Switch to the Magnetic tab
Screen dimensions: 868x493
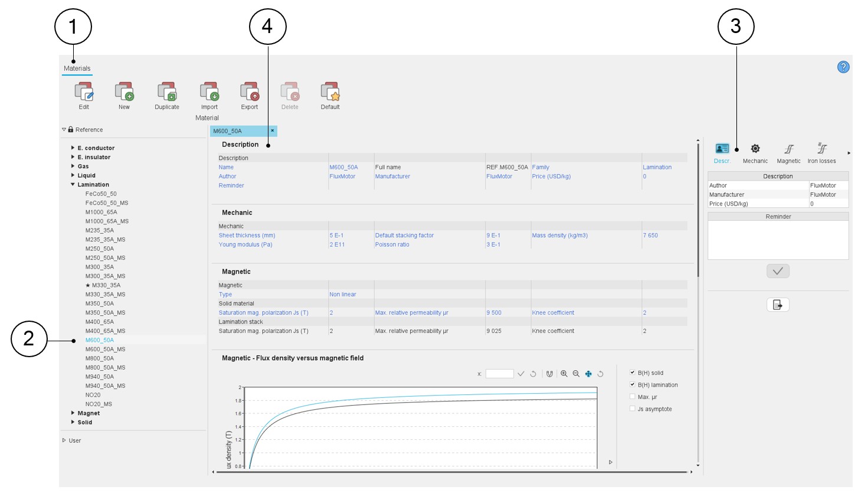788,149
